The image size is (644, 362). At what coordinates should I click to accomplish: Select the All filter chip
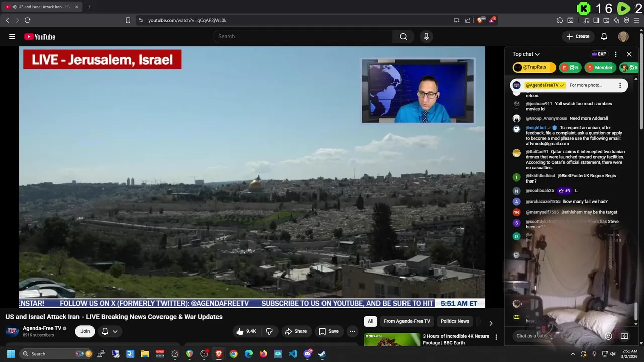370,321
